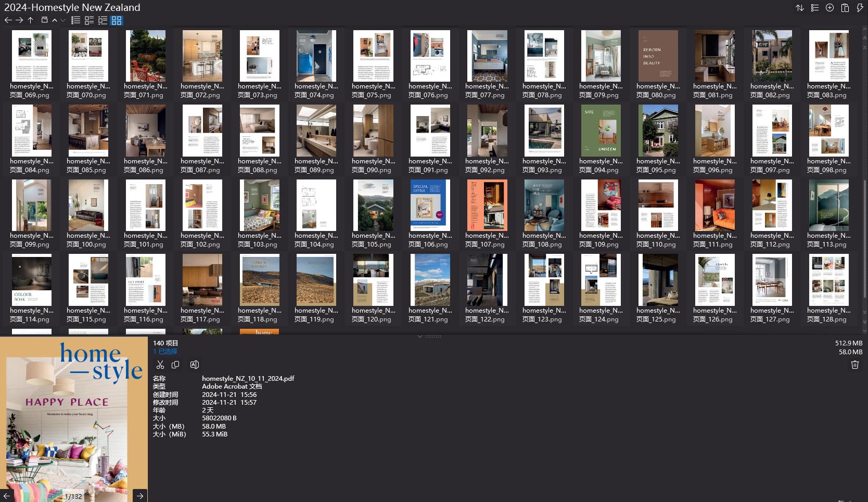Show the next preview page
The image size is (868, 502).
point(140,496)
